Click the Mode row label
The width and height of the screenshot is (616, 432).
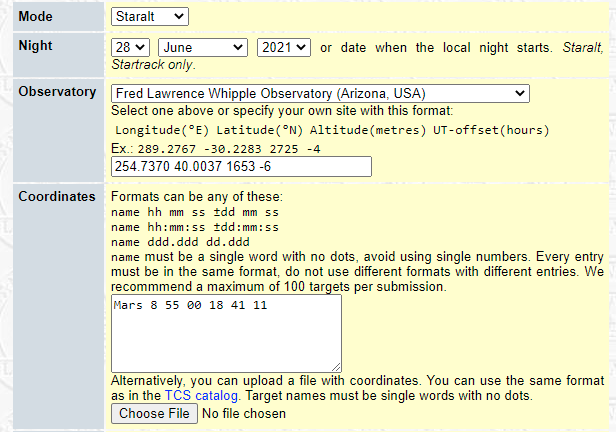36,17
